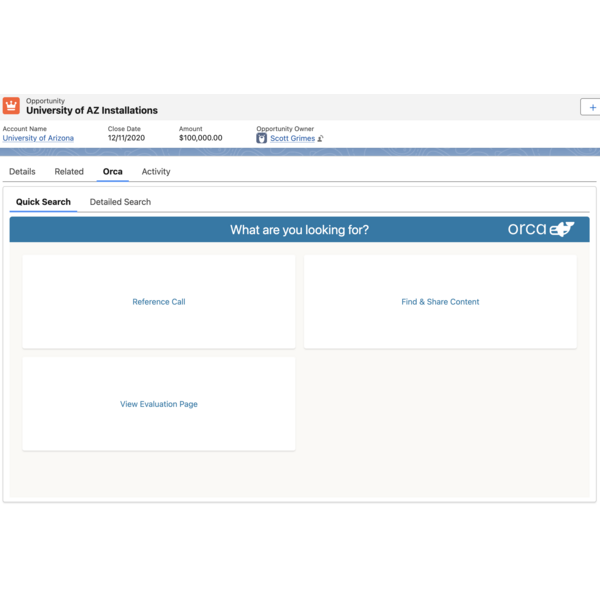The width and height of the screenshot is (600, 600).
Task: Click the Scott Grimes owner avatar icon
Action: [261, 138]
